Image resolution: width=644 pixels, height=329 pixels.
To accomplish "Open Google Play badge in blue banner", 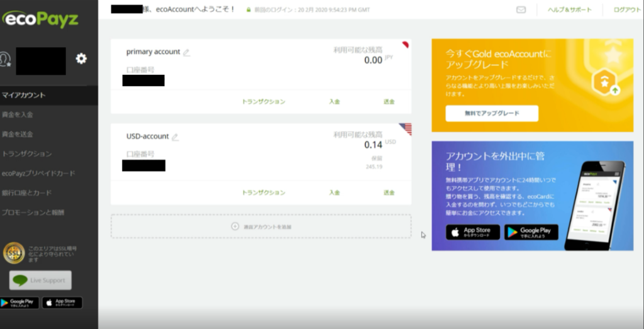I will (531, 232).
